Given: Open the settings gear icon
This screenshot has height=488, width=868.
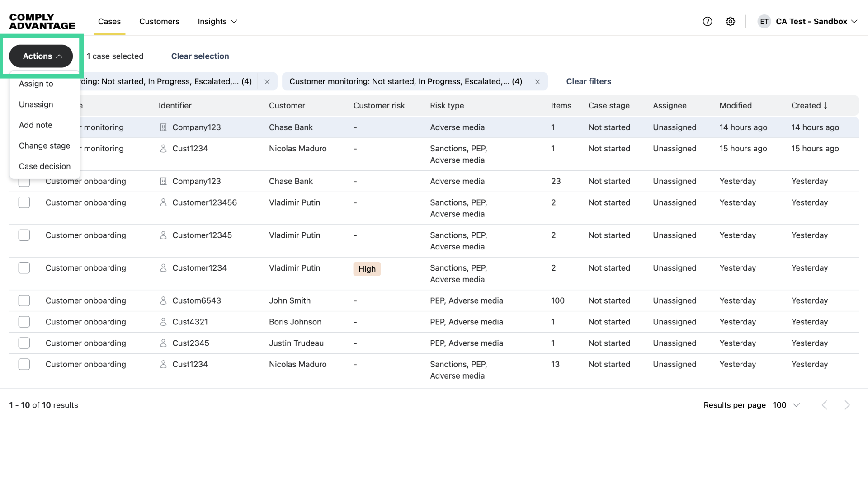Looking at the screenshot, I should tap(731, 21).
